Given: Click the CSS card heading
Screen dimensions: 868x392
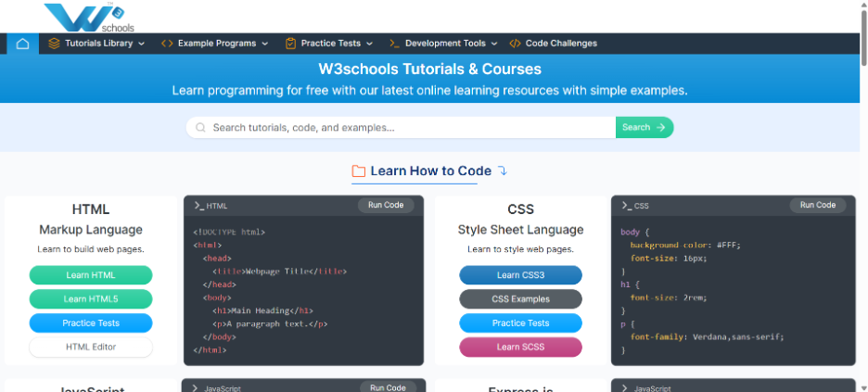Looking at the screenshot, I should tap(520, 209).
